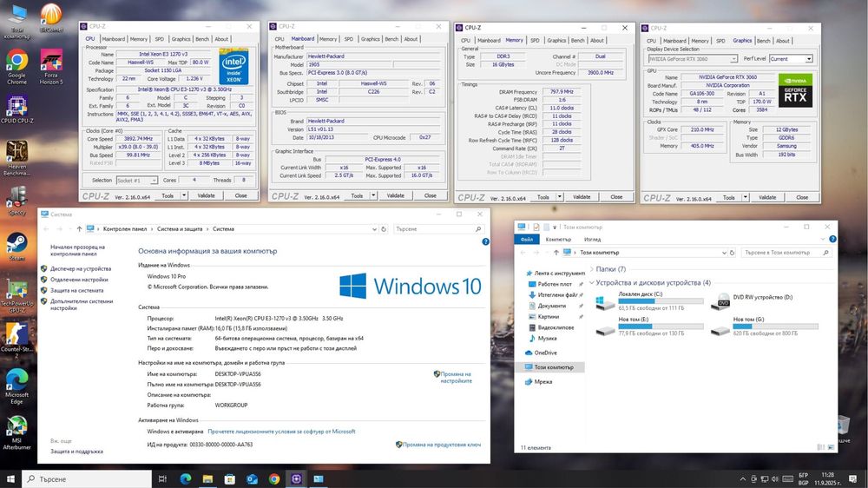This screenshot has width=868, height=488.
Task: Open BitComet desktop icon
Action: tap(51, 17)
